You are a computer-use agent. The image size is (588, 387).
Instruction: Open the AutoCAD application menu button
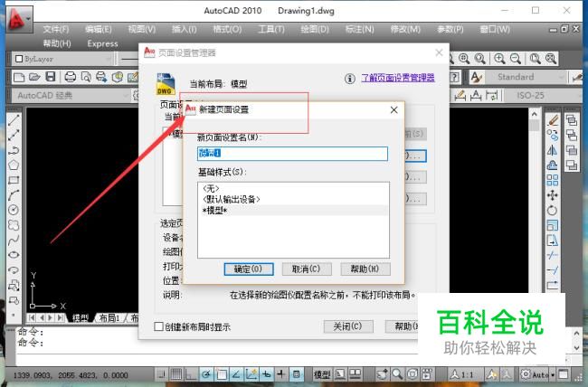[20, 18]
